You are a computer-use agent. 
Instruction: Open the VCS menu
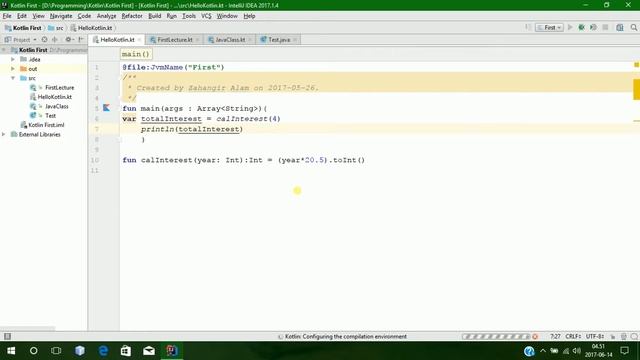[206, 16]
